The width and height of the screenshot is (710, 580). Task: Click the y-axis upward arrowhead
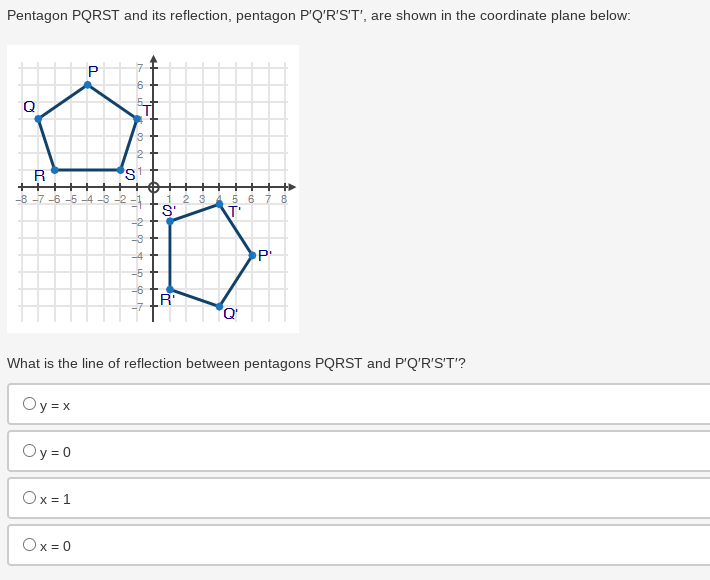coord(154,59)
